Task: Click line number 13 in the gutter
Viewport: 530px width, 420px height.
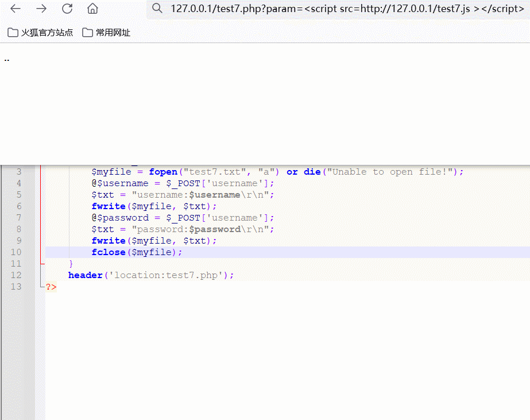Action: (16, 287)
